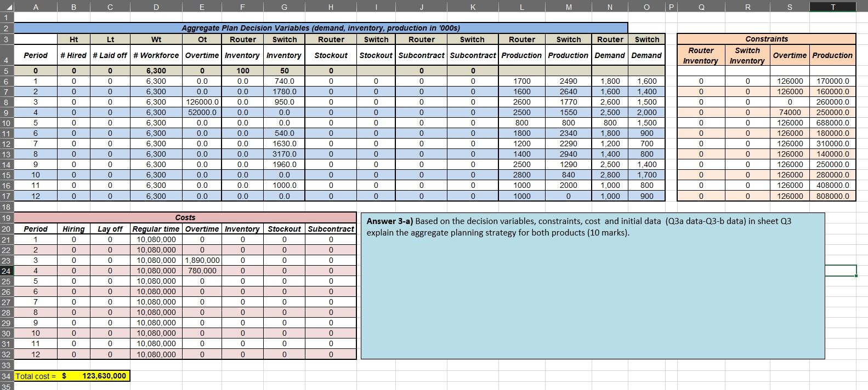
Task: Select column header A
Action: coord(36,7)
